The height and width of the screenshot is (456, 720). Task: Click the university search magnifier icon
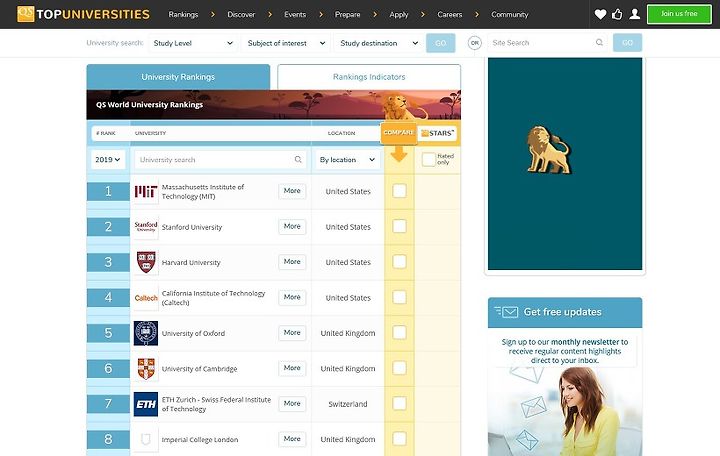pos(298,159)
